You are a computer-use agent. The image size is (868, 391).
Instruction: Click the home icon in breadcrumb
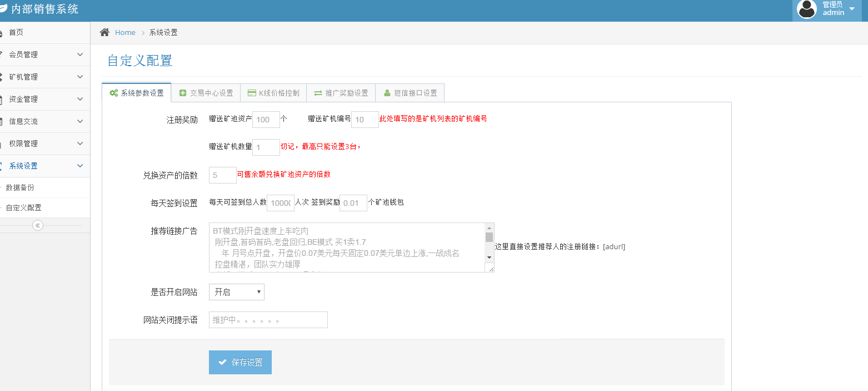[x=104, y=32]
